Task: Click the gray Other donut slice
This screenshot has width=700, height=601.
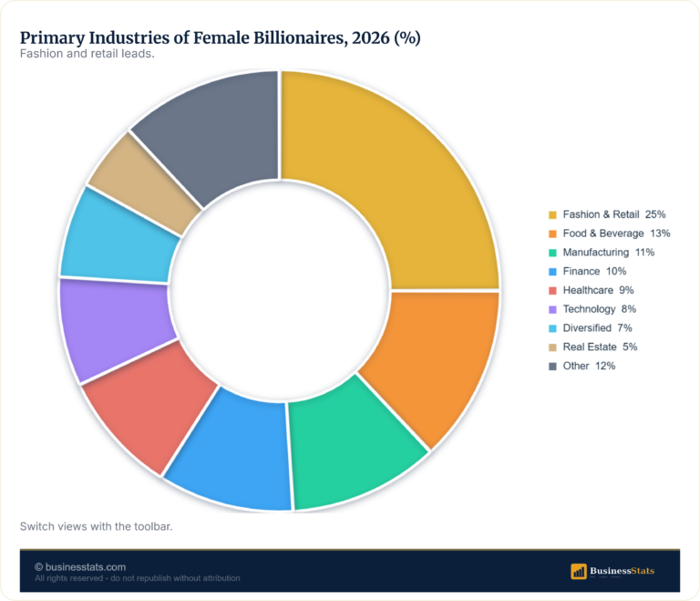Action: coord(219,134)
